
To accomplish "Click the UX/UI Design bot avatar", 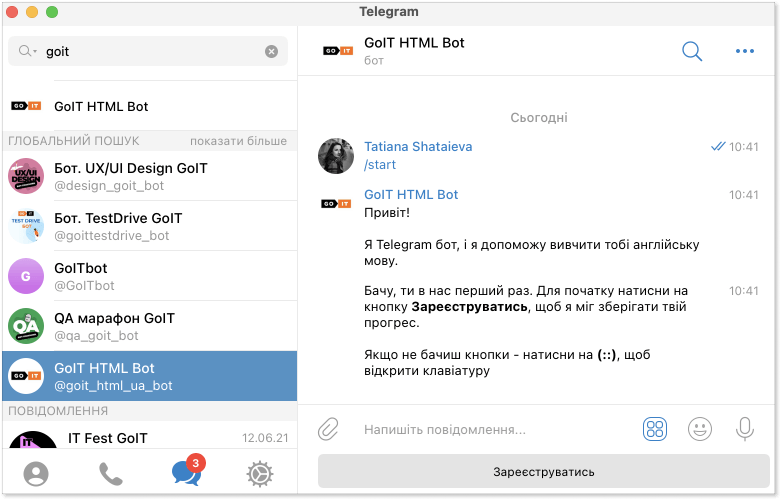I will click(x=26, y=176).
